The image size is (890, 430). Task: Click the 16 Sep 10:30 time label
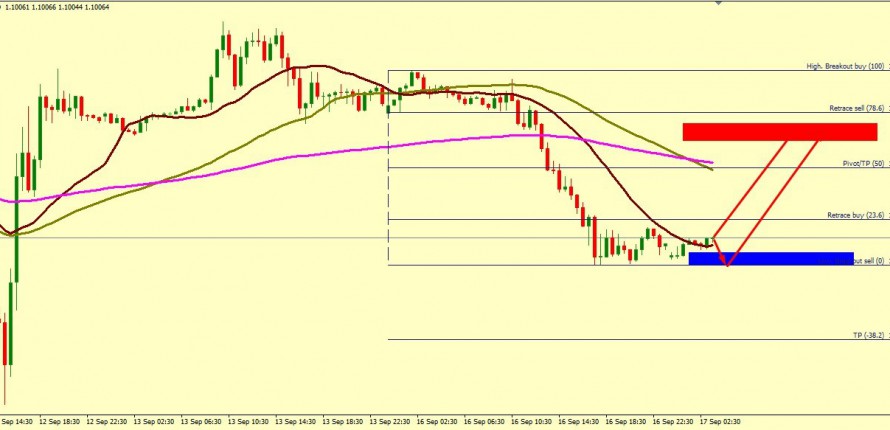[x=533, y=422]
